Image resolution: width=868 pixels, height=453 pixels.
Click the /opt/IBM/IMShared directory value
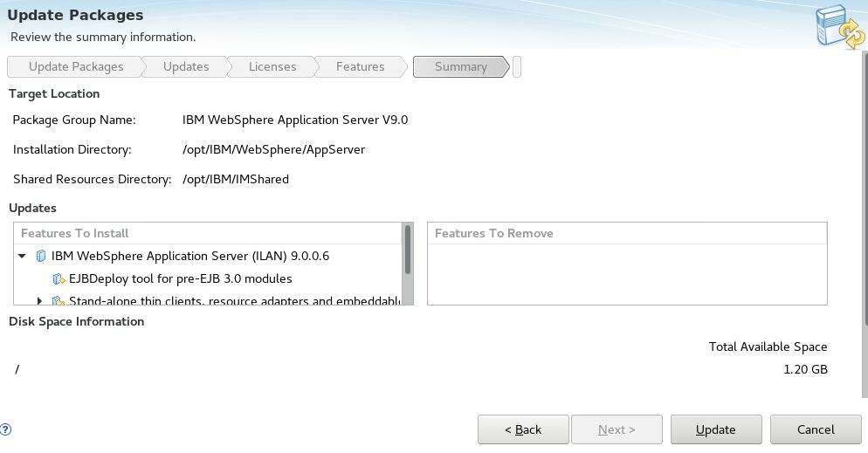click(x=235, y=179)
